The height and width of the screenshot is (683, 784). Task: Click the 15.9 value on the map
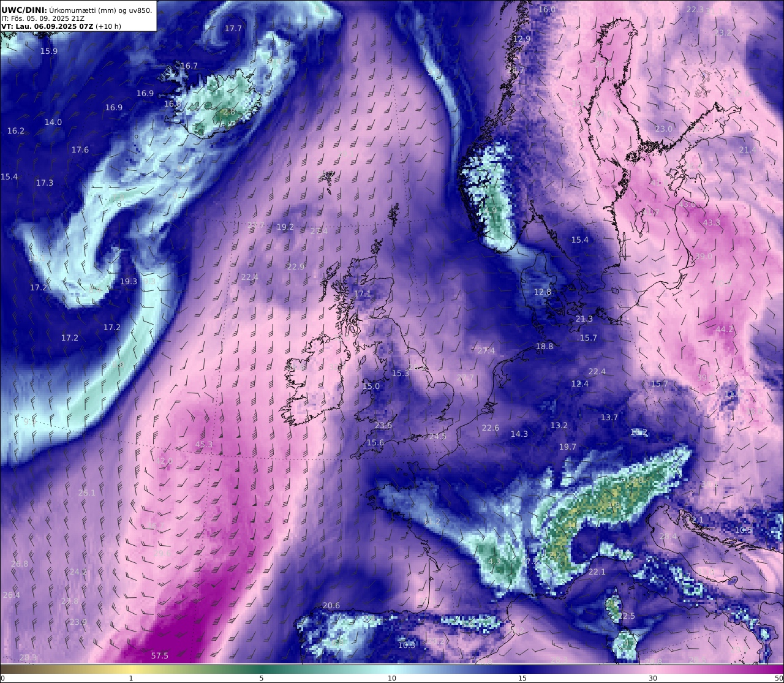coord(49,51)
